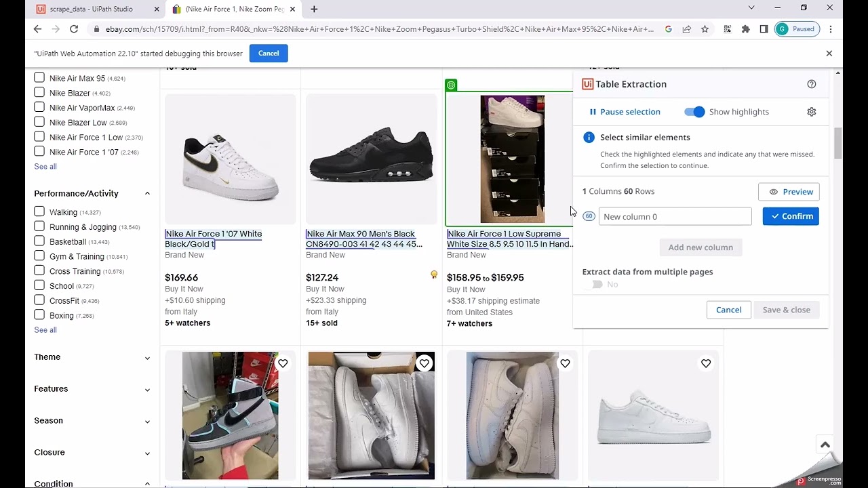Collapse the Condition filter section
The height and width of the screenshot is (488, 868).
(147, 484)
